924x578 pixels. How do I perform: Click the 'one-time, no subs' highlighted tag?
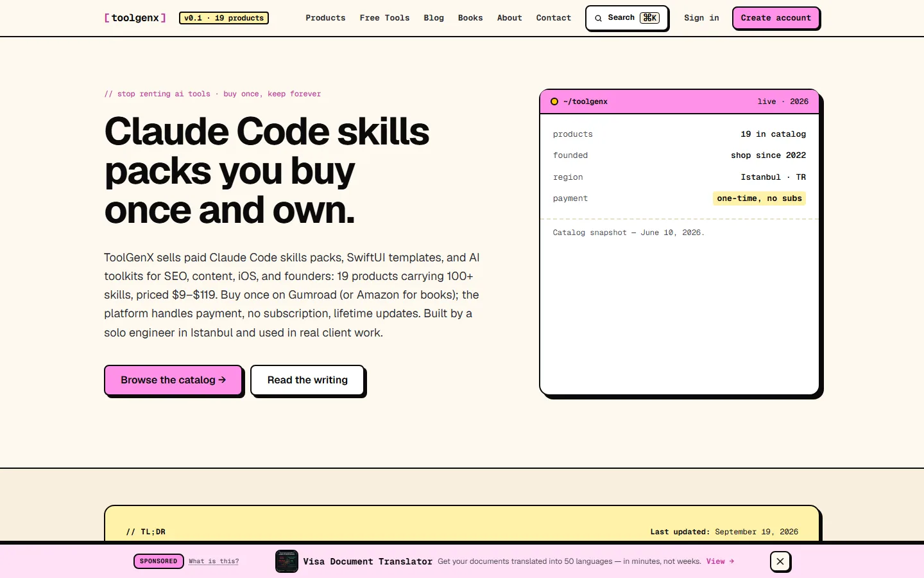(759, 198)
